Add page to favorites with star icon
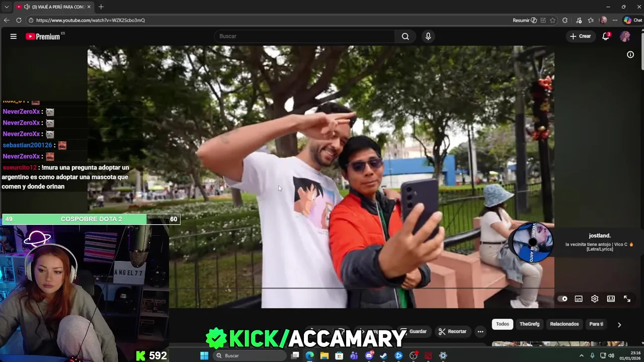Viewport: 644px width, 362px height. tap(553, 20)
